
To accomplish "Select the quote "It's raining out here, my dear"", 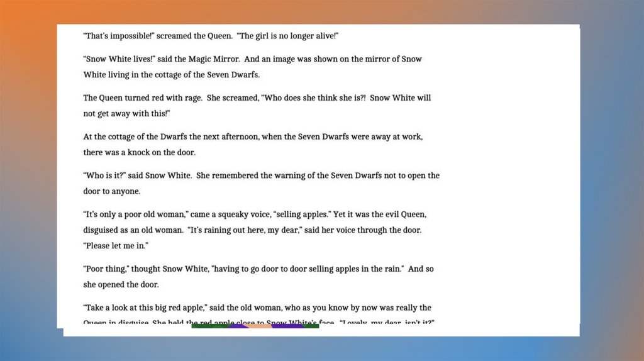I will click(x=244, y=230).
